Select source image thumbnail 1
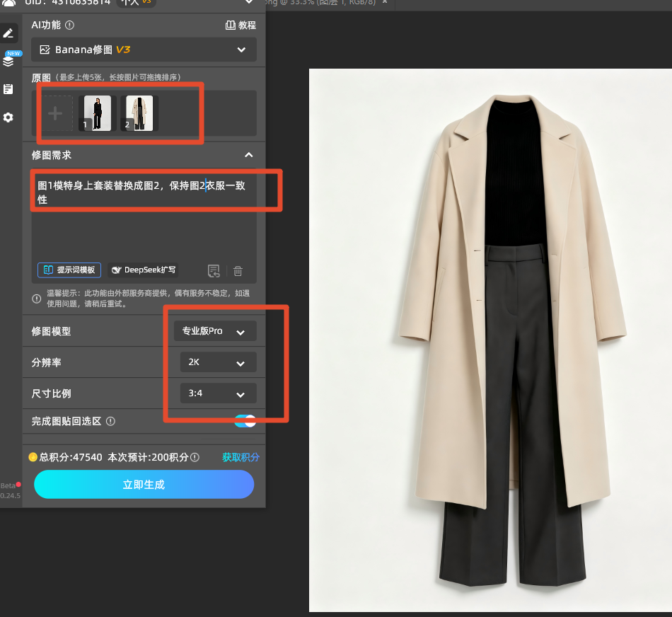This screenshot has width=672, height=617. click(98, 113)
